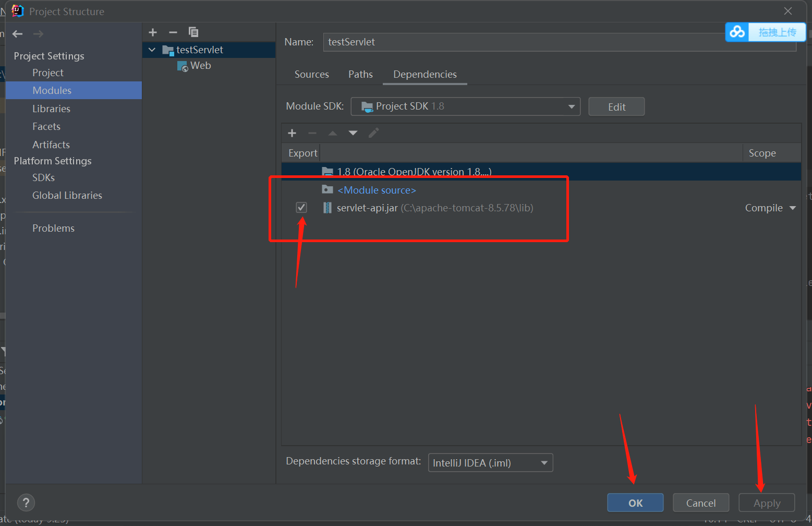The width and height of the screenshot is (812, 526).
Task: Click the Cancel button
Action: click(701, 503)
